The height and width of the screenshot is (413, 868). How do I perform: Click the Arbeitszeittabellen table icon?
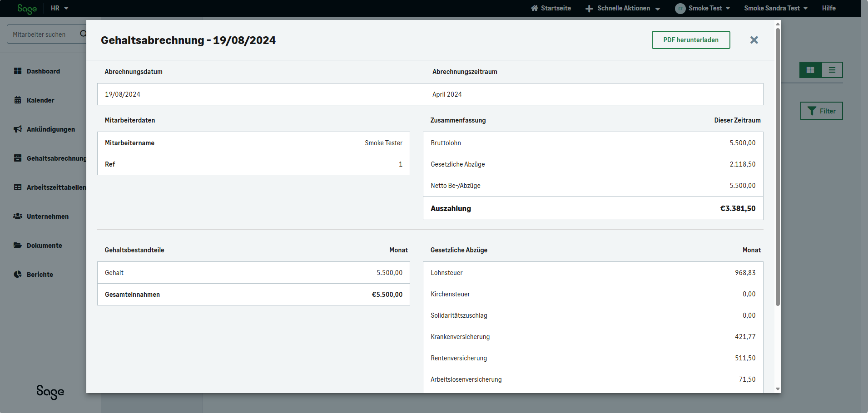pos(18,187)
